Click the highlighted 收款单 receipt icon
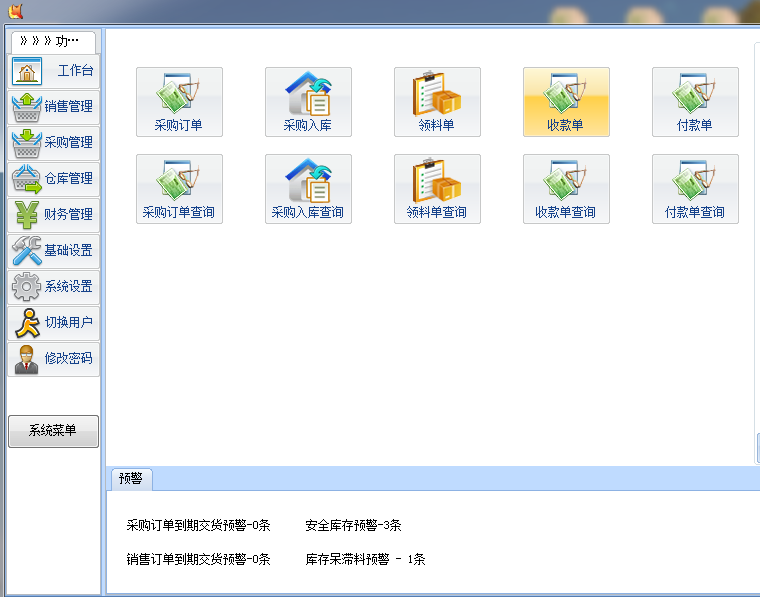760x597 pixels. pyautogui.click(x=566, y=101)
